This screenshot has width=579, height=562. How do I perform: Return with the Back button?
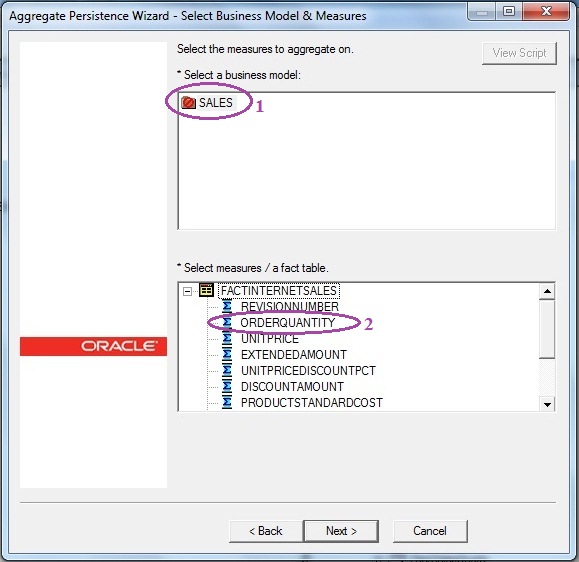click(x=266, y=531)
